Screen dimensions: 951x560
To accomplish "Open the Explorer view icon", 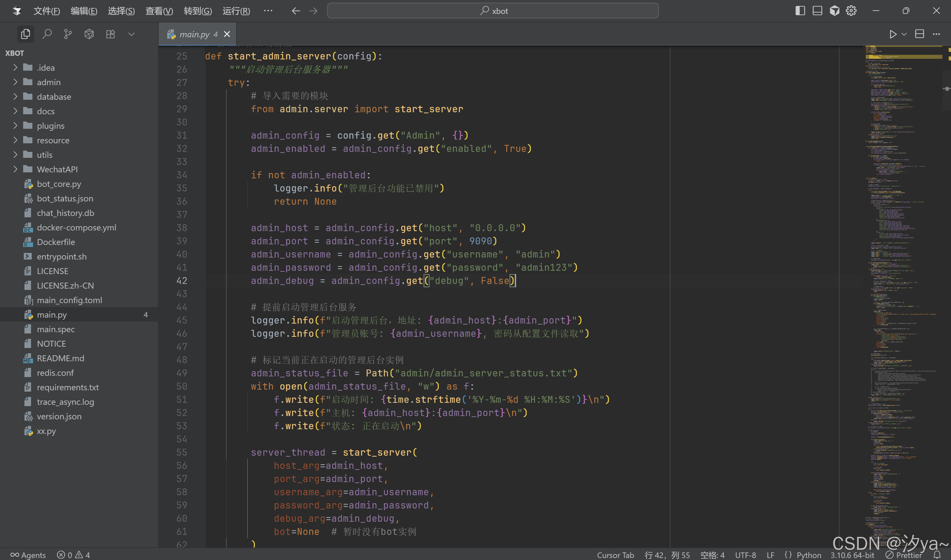I will 25,34.
